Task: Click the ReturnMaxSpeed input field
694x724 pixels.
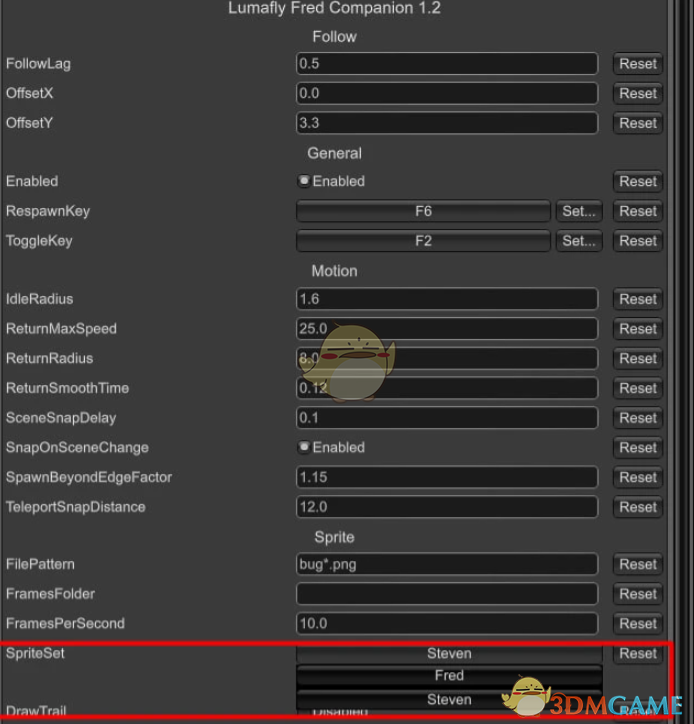Action: point(447,328)
